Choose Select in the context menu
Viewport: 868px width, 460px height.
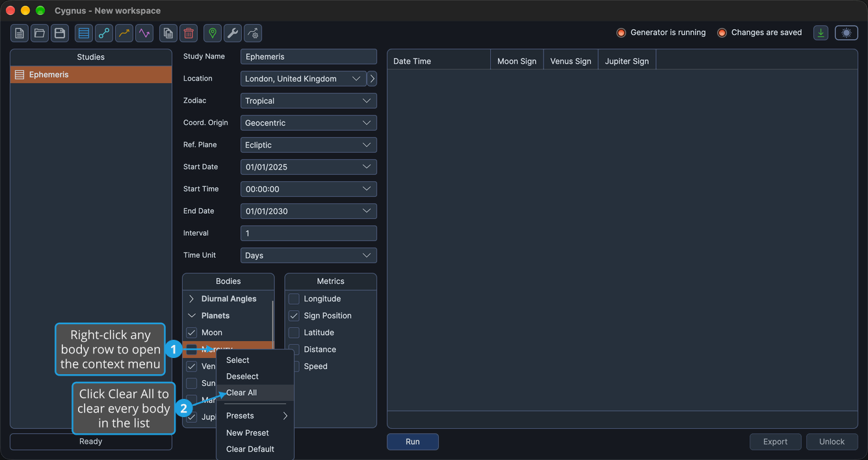click(255, 360)
